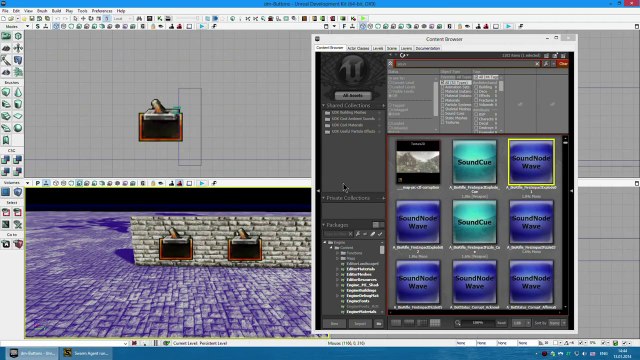The height and width of the screenshot is (360, 640).
Task: Click the Import button below packages
Action: coord(360,323)
